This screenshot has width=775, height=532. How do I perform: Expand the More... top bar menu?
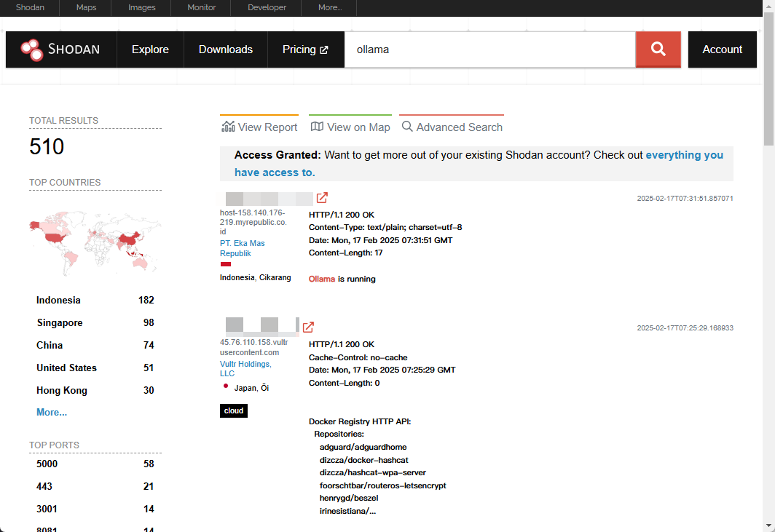(x=330, y=7)
